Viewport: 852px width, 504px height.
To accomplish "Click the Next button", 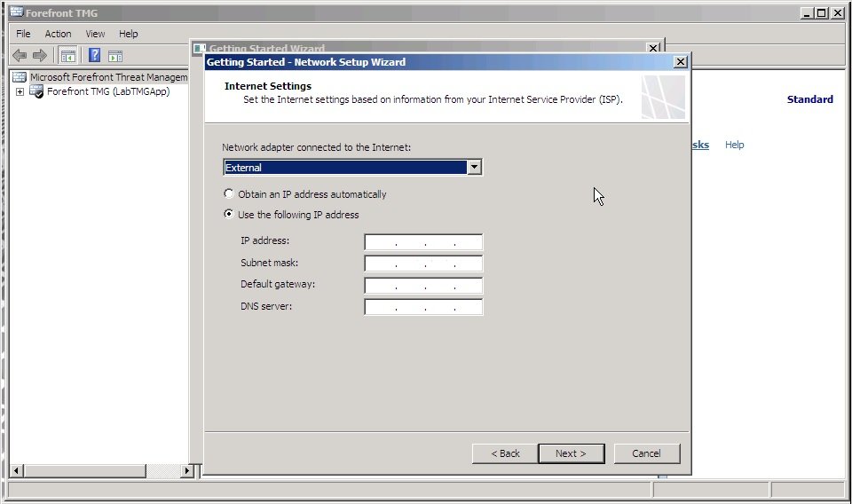I will pyautogui.click(x=571, y=453).
